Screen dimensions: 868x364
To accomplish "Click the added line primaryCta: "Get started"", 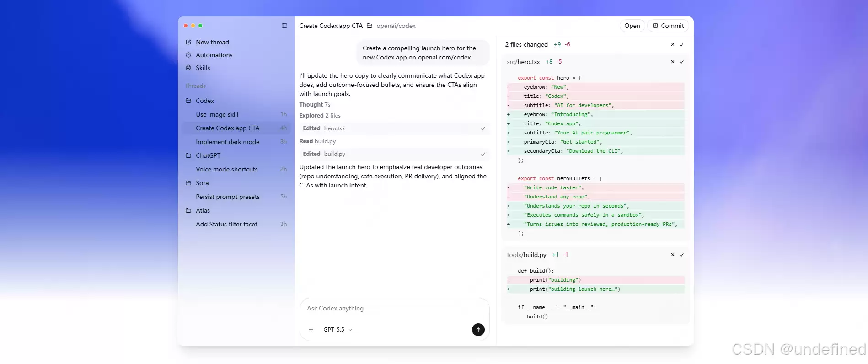I will coord(595,142).
